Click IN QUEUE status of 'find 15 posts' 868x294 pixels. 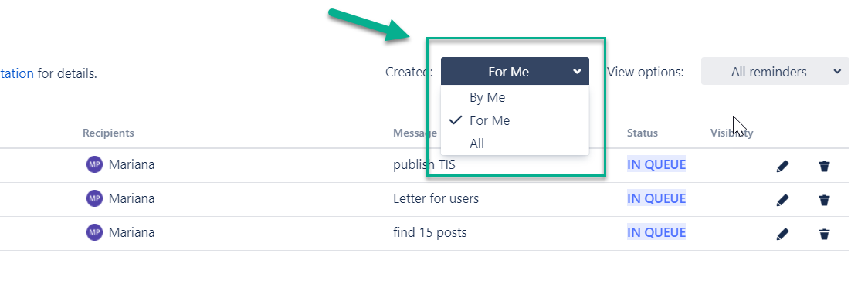click(656, 233)
